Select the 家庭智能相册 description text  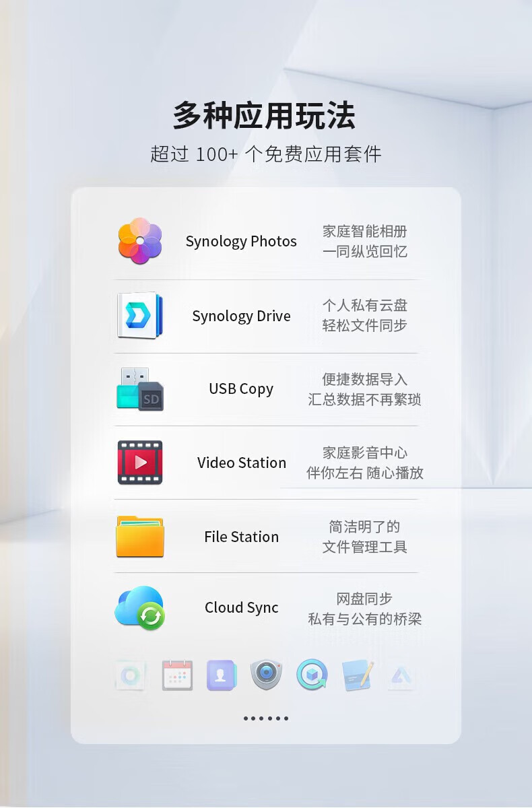pyautogui.click(x=365, y=232)
